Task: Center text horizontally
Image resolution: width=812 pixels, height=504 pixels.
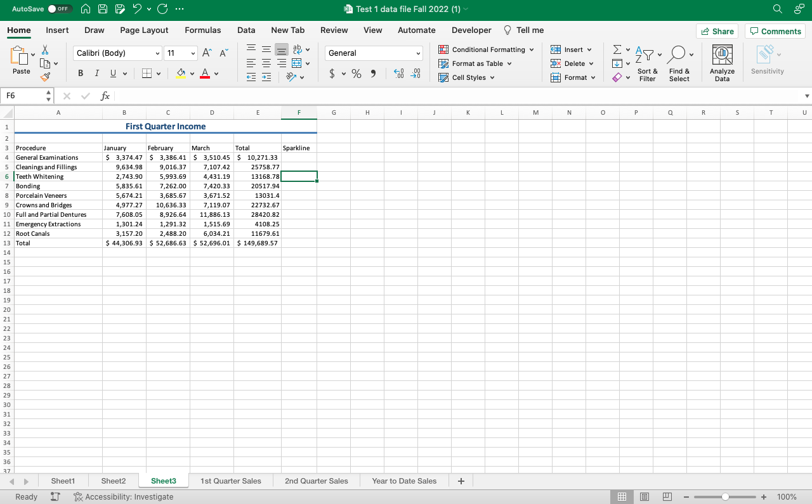Action: click(x=266, y=63)
